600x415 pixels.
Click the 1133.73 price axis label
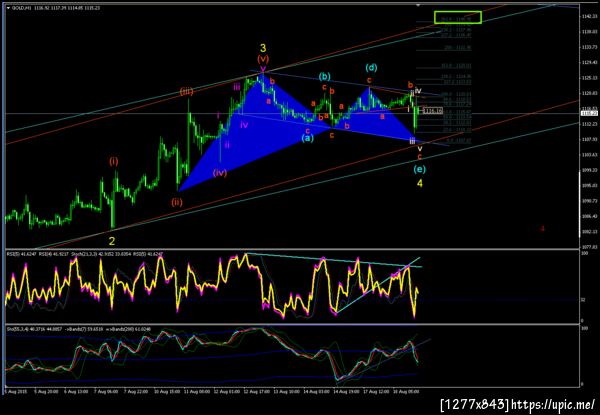click(x=590, y=47)
